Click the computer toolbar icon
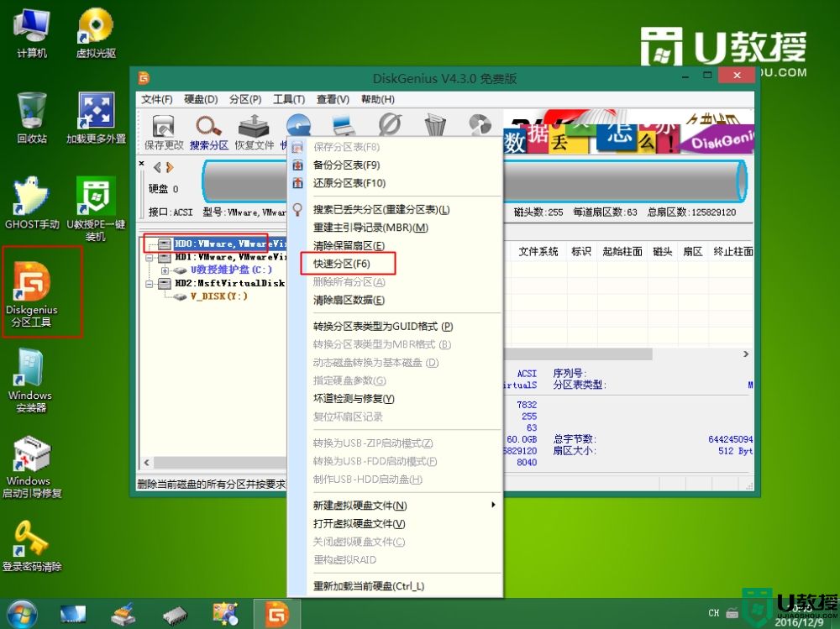The height and width of the screenshot is (629, 840). point(344,125)
